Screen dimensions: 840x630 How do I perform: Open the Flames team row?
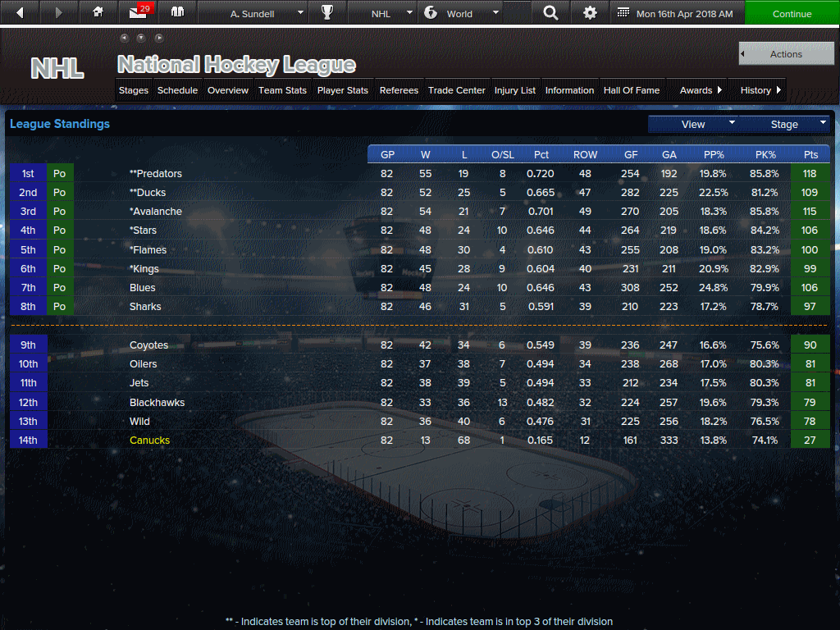[419, 249]
